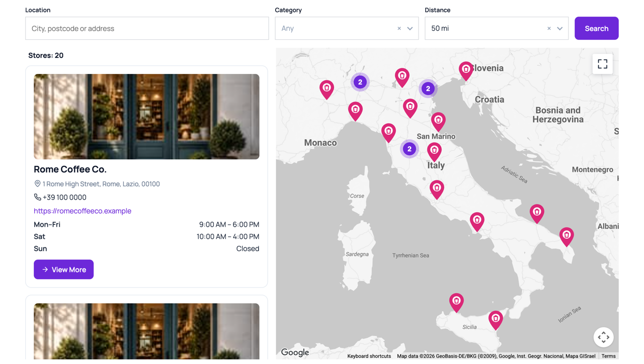Click the Sat '10:00 AM – 4:00 PM' hours
Image resolution: width=644 pixels, height=364 pixels.
(228, 237)
